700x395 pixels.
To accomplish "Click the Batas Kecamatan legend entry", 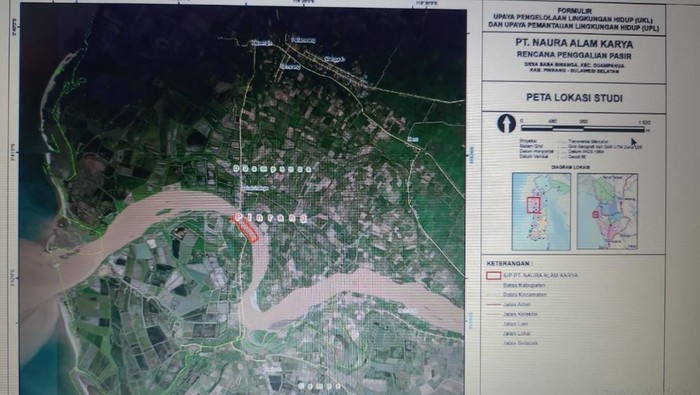I will [525, 295].
